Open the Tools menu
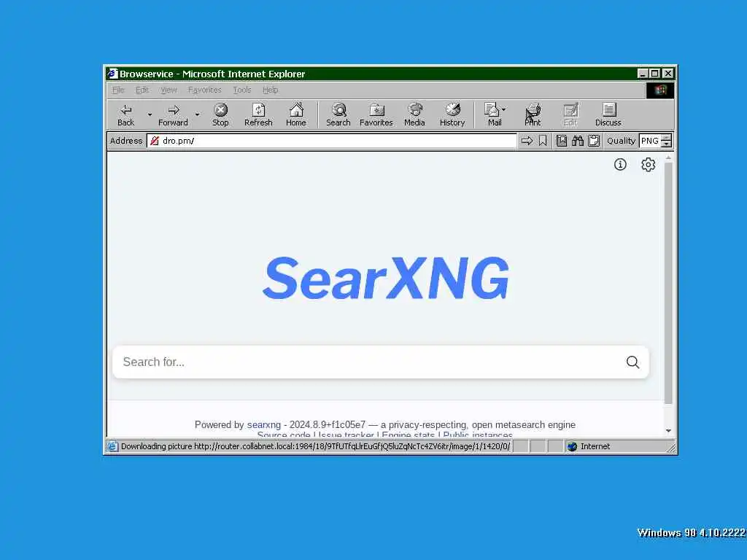This screenshot has width=747, height=560. point(242,90)
